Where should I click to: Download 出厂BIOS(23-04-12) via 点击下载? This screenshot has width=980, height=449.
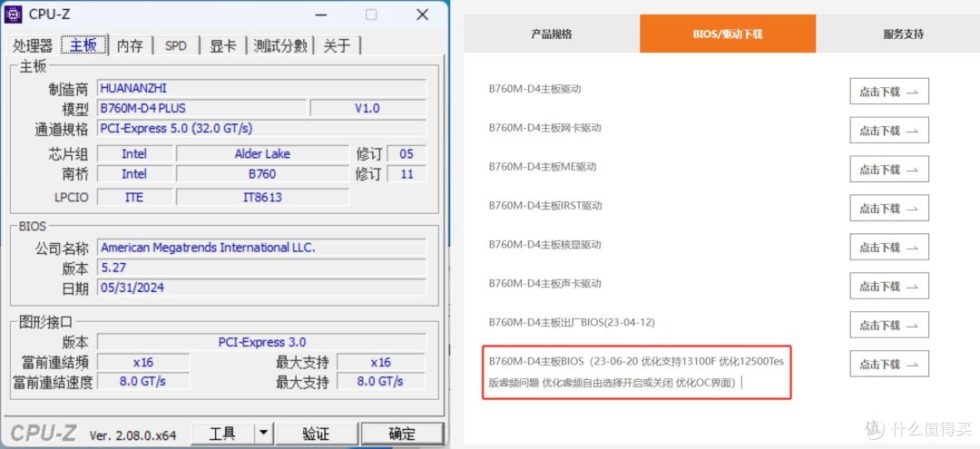click(x=888, y=325)
